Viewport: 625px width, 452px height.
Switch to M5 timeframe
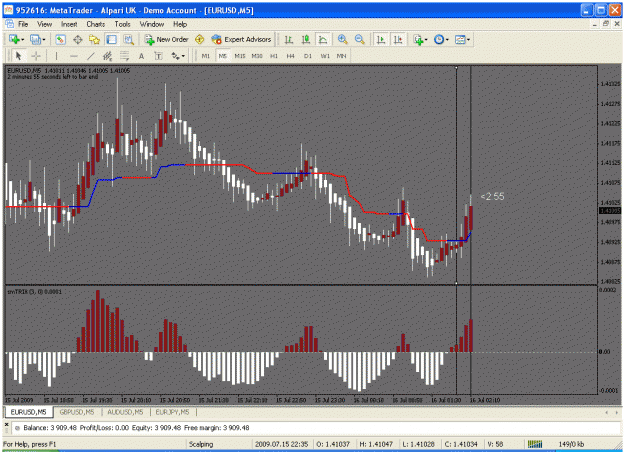point(222,56)
